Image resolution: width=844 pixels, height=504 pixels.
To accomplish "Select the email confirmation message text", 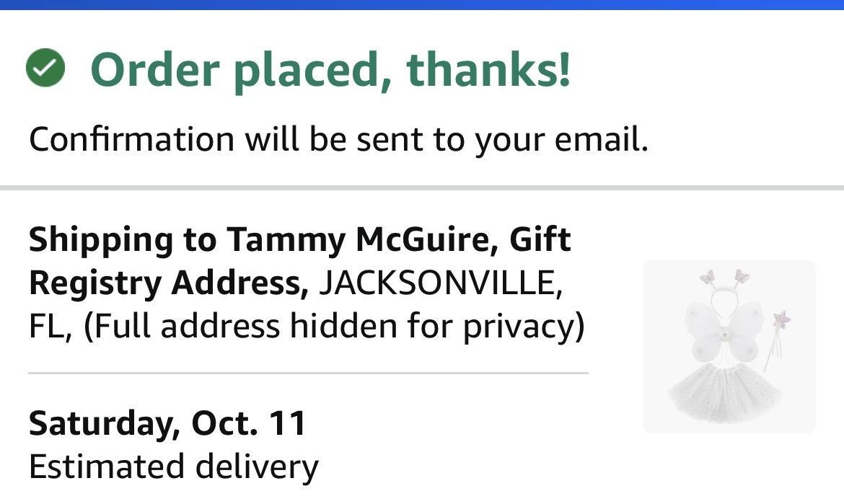I will coord(338,139).
